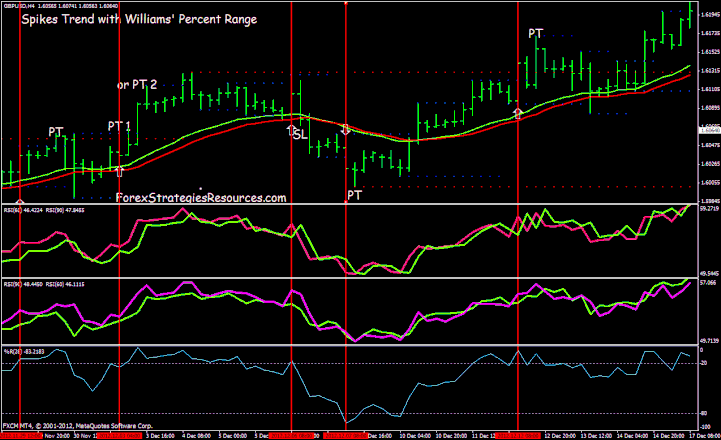Click the '13 Dec 12:00' time axis label
The height and width of the screenshot is (440, 721).
[595, 435]
